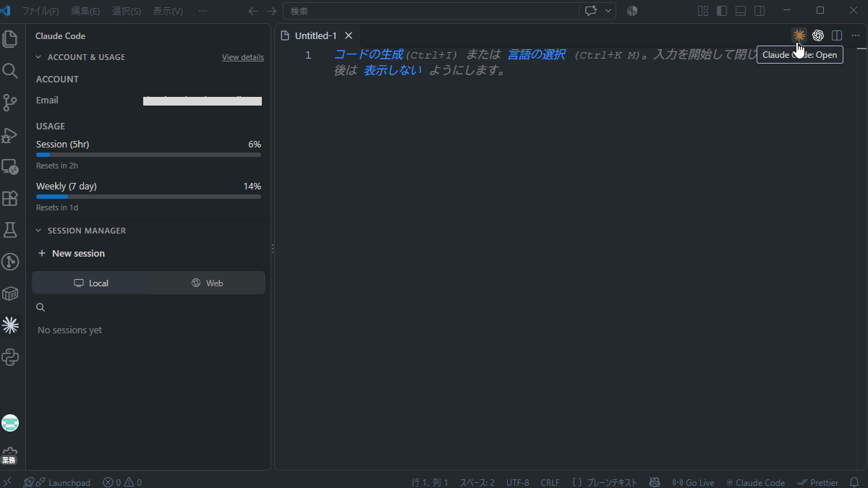Toggle the secondary side bar

pos(759,11)
